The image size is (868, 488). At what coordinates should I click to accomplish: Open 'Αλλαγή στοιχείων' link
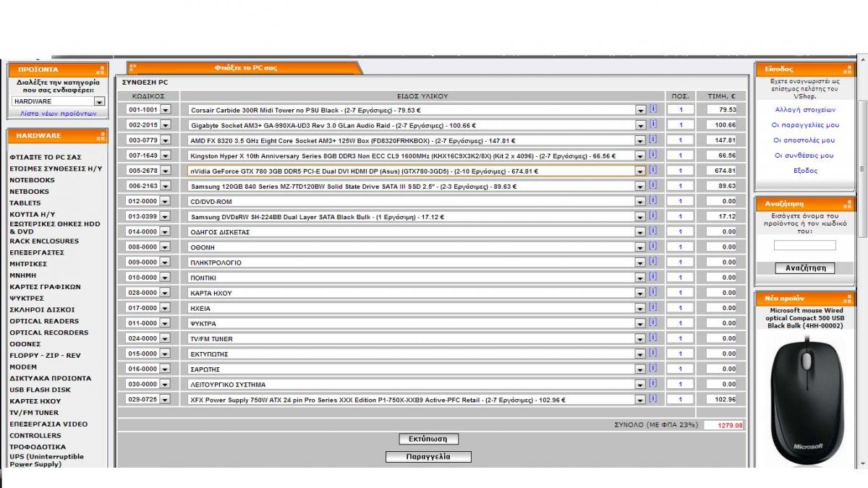pyautogui.click(x=805, y=110)
